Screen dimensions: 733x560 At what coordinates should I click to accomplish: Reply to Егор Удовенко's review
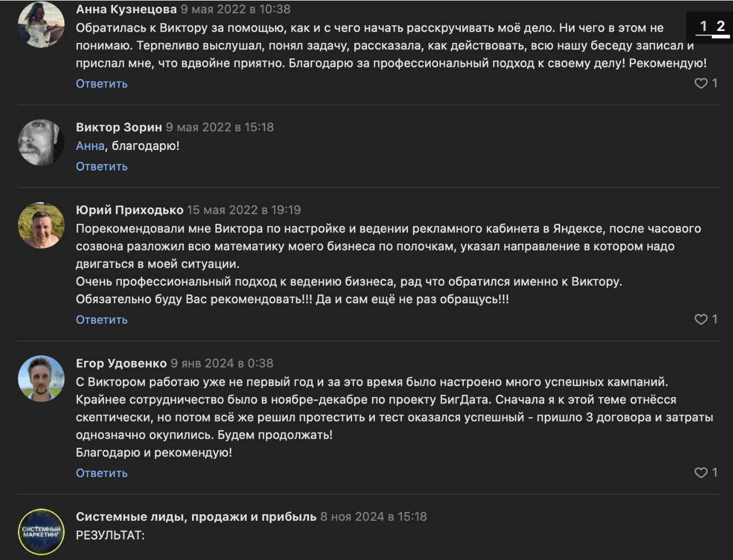pos(102,473)
